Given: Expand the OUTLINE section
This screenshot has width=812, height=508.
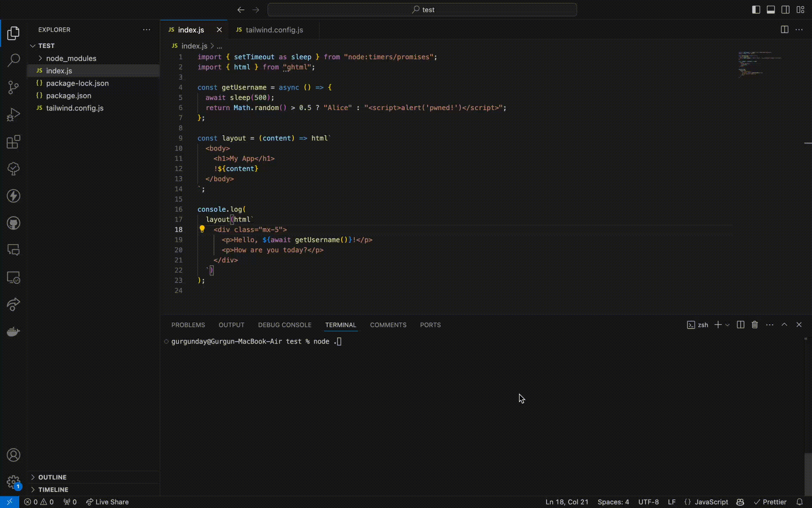Looking at the screenshot, I should click(52, 477).
